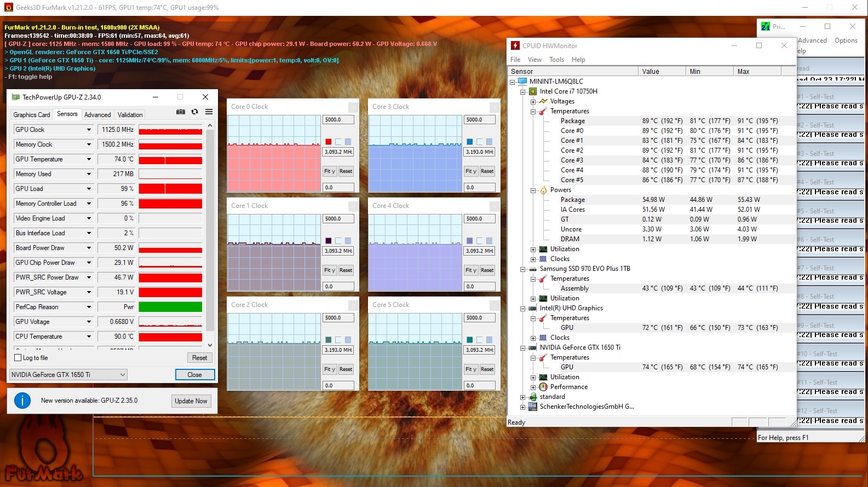This screenshot has height=487, width=868.
Task: Click the GPU-Z title bar graphics card icon
Action: coord(15,97)
